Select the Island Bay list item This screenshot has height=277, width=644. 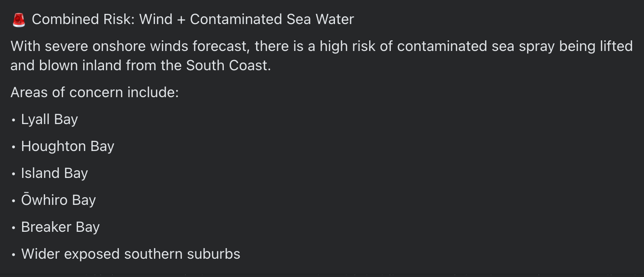pos(54,173)
